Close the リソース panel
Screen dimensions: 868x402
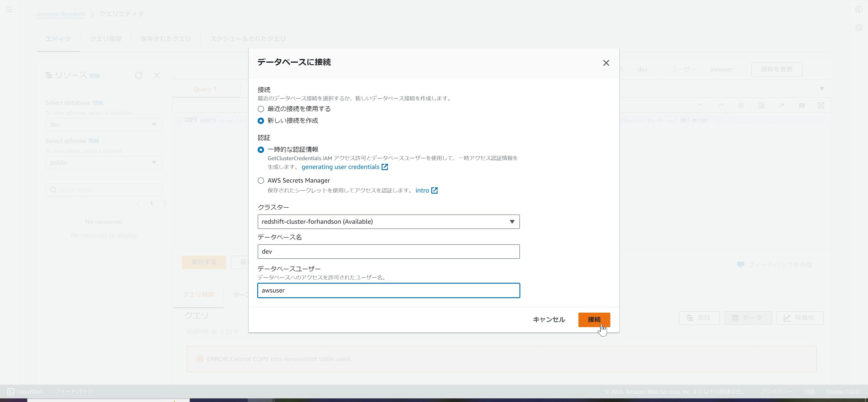[157, 75]
